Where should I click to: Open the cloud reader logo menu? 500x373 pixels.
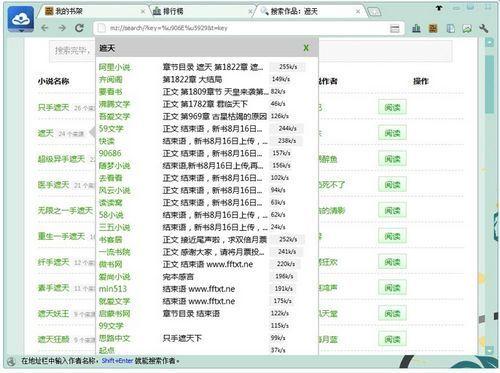coord(21,20)
